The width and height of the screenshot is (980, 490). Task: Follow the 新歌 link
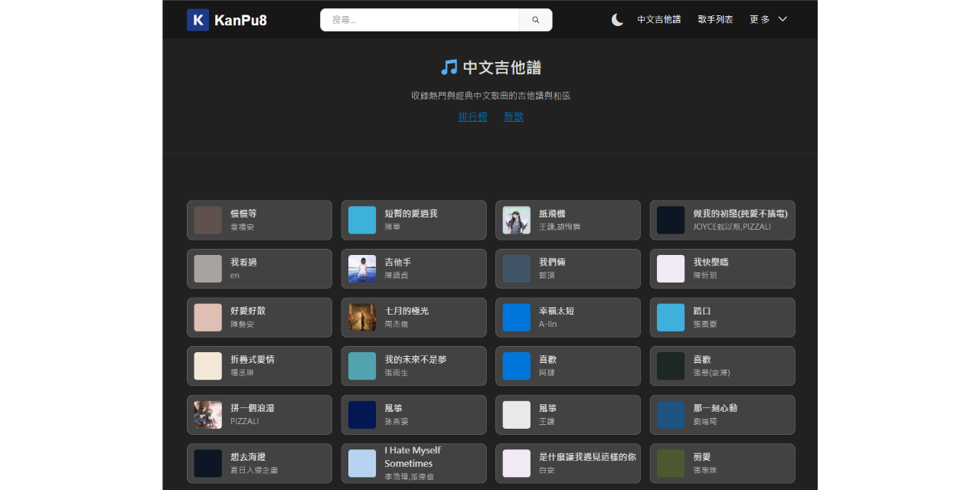pyautogui.click(x=514, y=117)
